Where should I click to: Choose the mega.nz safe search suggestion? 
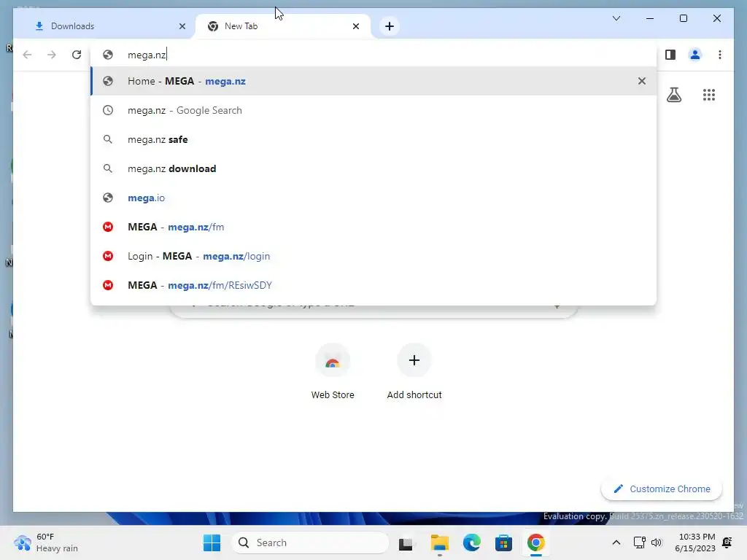pos(373,139)
